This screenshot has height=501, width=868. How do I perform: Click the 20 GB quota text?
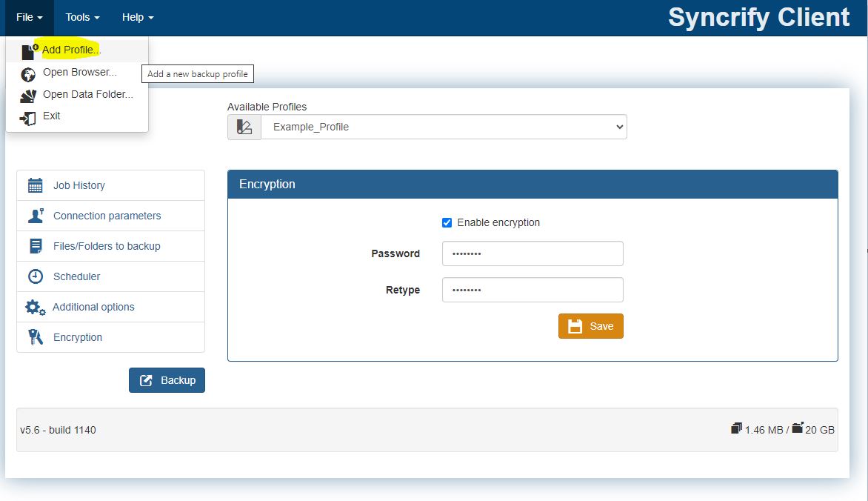[x=820, y=430]
